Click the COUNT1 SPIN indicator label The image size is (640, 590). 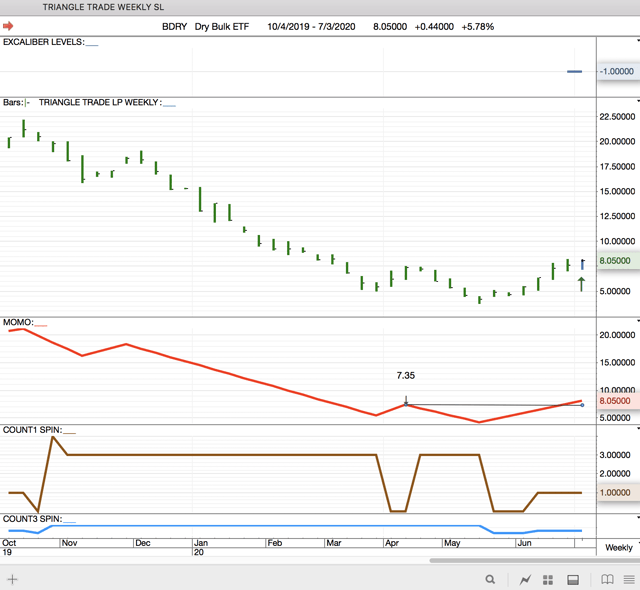[x=32, y=430]
